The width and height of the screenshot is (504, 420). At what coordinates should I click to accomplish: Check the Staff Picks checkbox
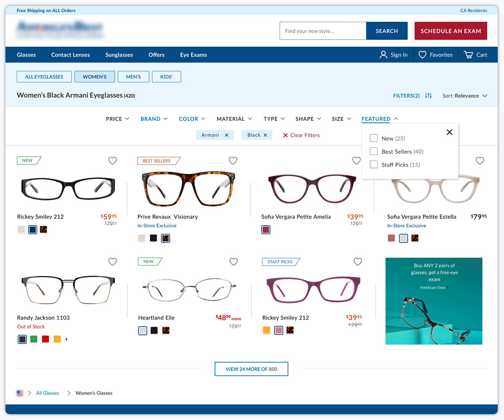(x=373, y=164)
